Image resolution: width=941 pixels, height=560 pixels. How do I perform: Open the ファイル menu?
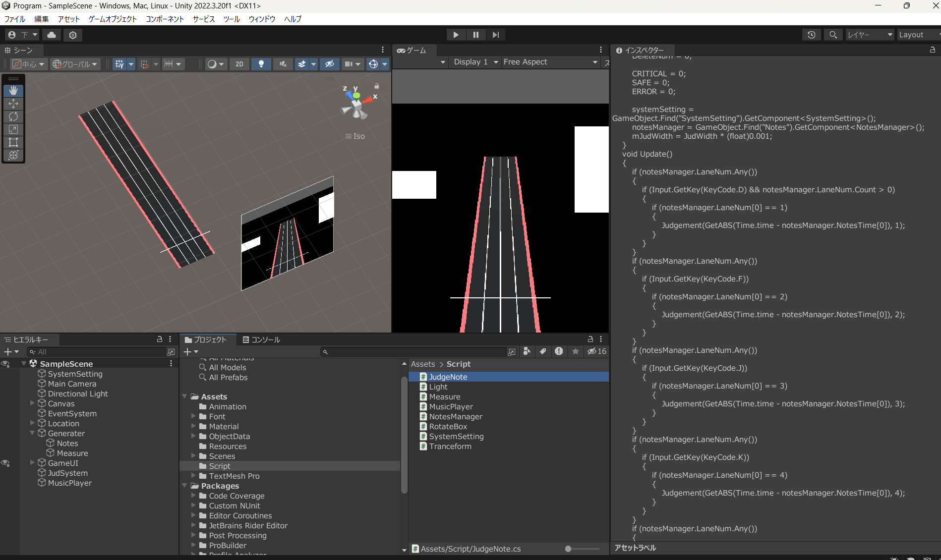(x=15, y=19)
